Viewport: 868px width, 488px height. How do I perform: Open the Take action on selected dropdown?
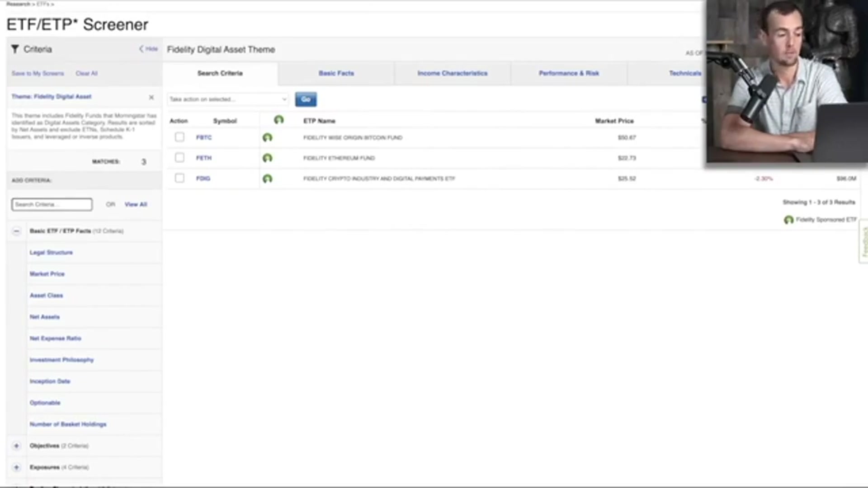pos(228,99)
